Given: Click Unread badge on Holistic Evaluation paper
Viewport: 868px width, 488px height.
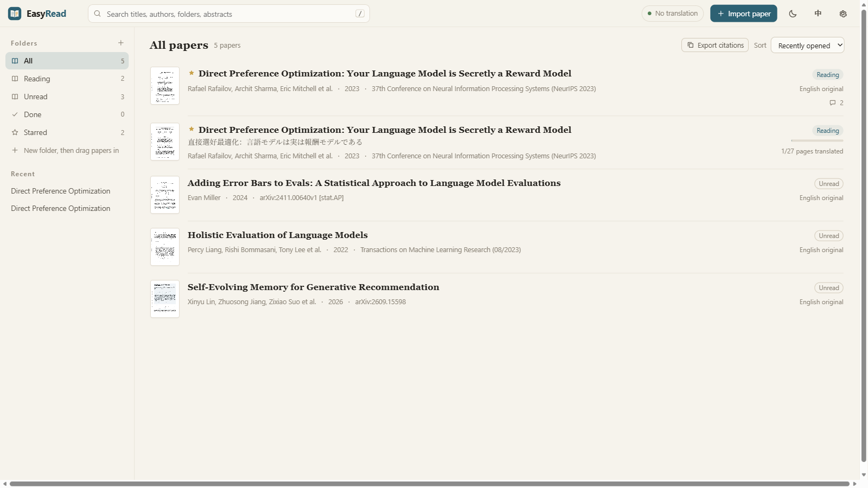Looking at the screenshot, I should (829, 236).
